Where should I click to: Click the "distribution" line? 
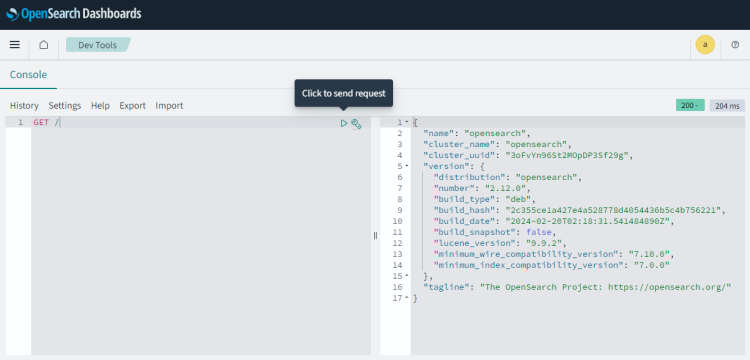508,177
